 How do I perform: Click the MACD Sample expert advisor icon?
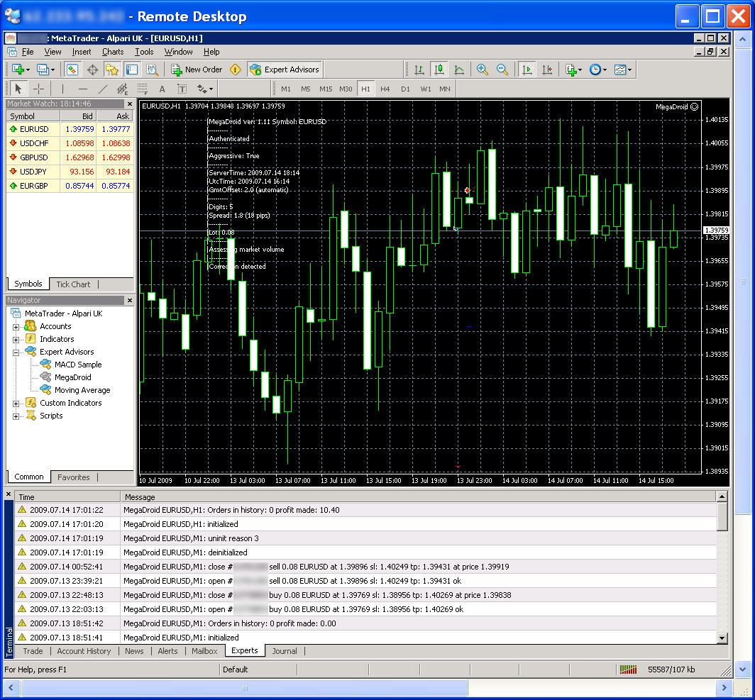point(45,365)
